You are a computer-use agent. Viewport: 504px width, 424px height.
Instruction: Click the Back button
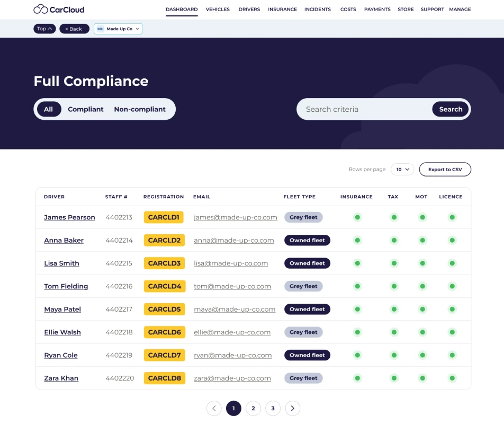74,29
